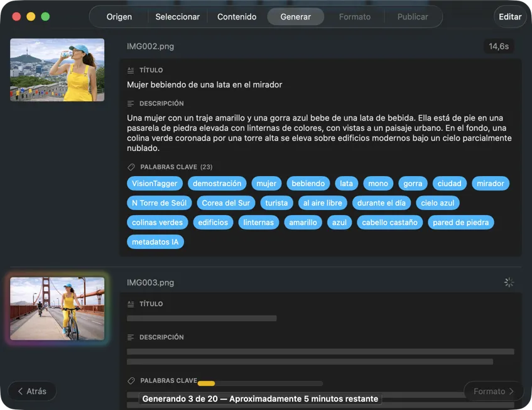Go back with the Atrás button
The width and height of the screenshot is (532, 410).
pyautogui.click(x=32, y=391)
